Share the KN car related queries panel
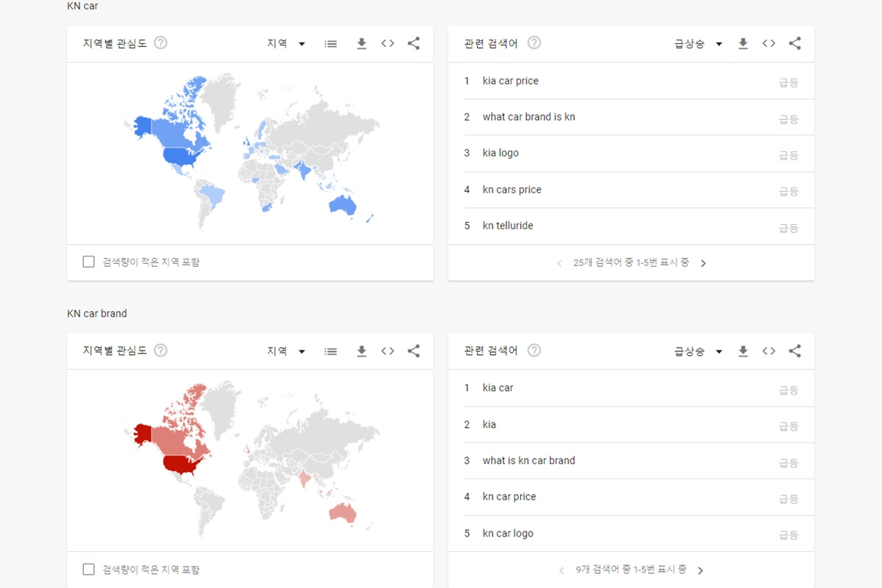 [795, 43]
